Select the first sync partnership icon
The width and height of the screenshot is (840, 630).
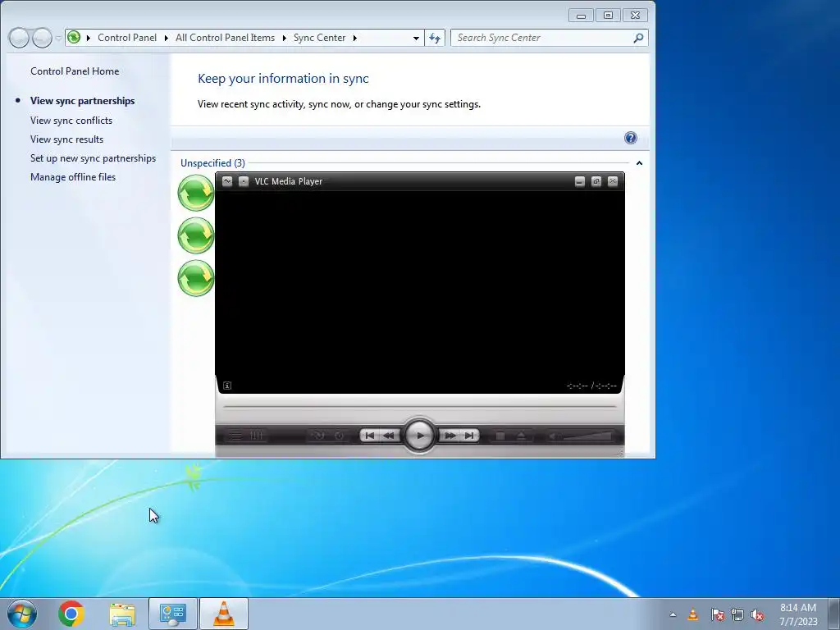pyautogui.click(x=196, y=193)
